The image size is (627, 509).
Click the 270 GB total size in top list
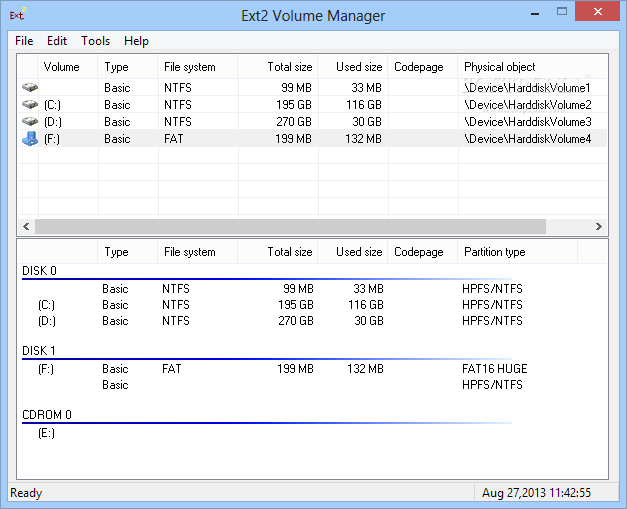(x=294, y=122)
